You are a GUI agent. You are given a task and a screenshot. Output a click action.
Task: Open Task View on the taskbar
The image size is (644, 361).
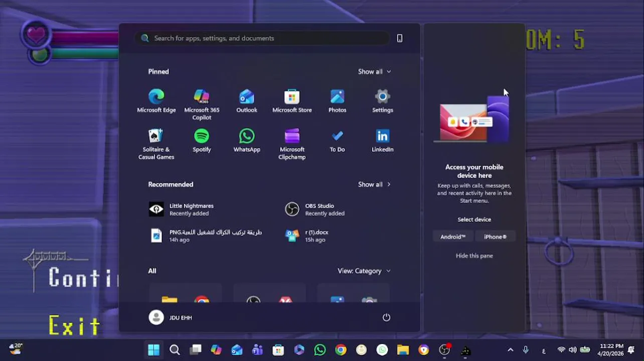click(x=196, y=349)
